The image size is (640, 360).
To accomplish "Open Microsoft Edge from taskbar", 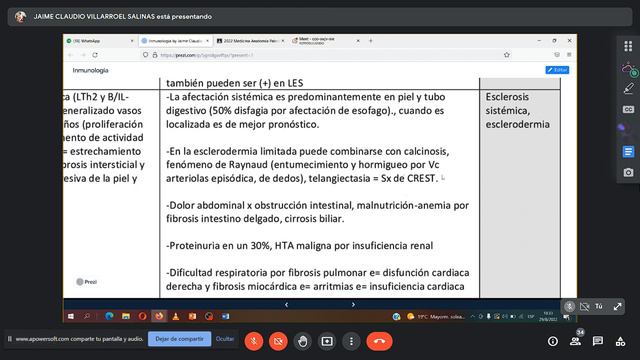I will pos(109,316).
